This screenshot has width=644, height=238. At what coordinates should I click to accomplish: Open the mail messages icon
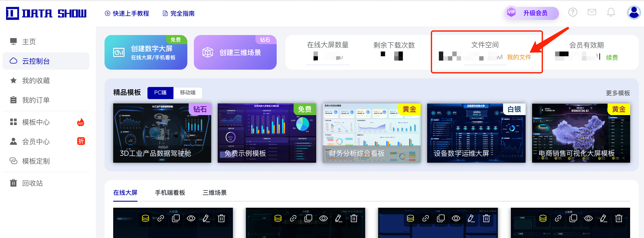tap(592, 12)
